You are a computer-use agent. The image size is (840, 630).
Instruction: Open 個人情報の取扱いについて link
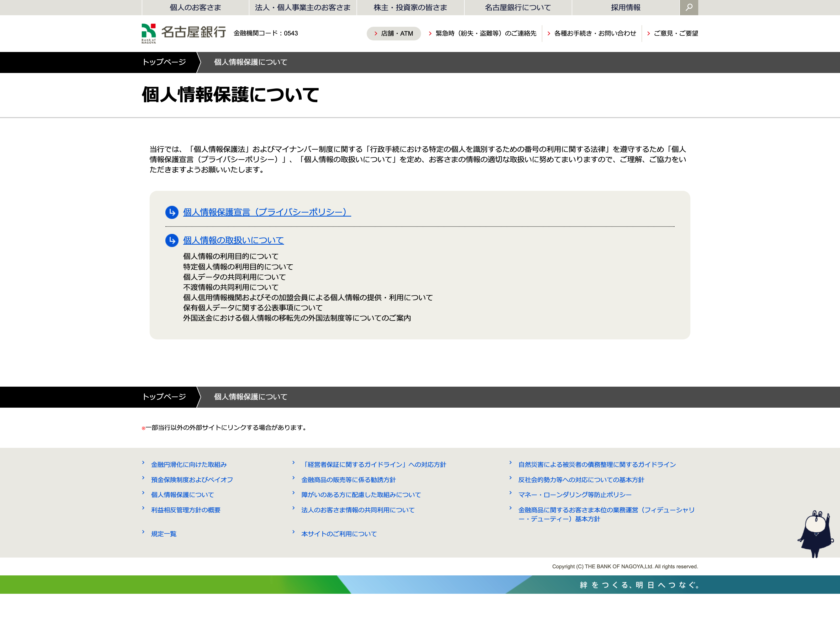(233, 240)
